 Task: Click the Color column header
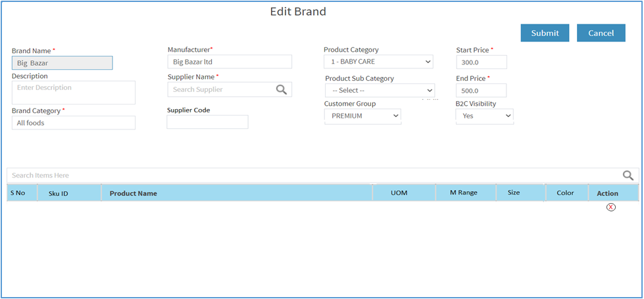[x=567, y=193]
